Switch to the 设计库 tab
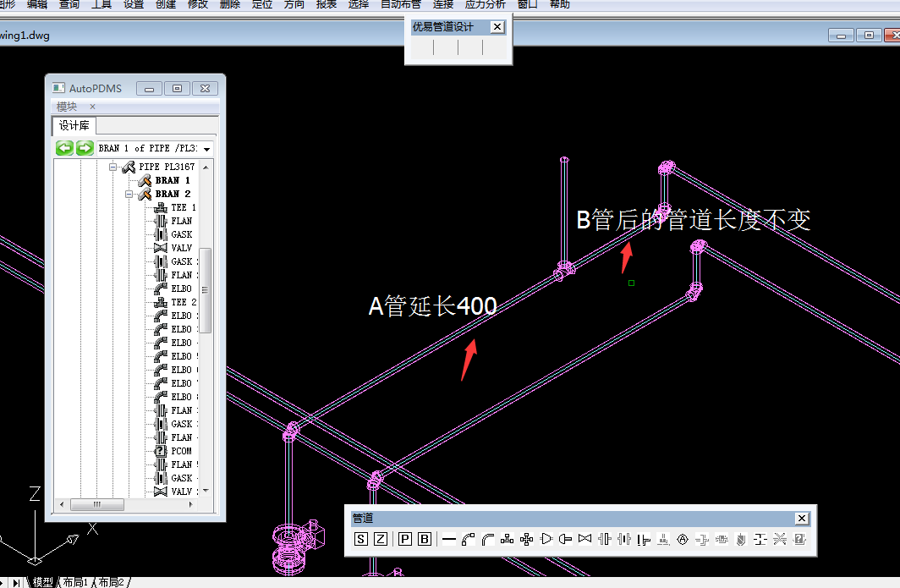Viewport: 900px width, 588px height. [x=74, y=125]
